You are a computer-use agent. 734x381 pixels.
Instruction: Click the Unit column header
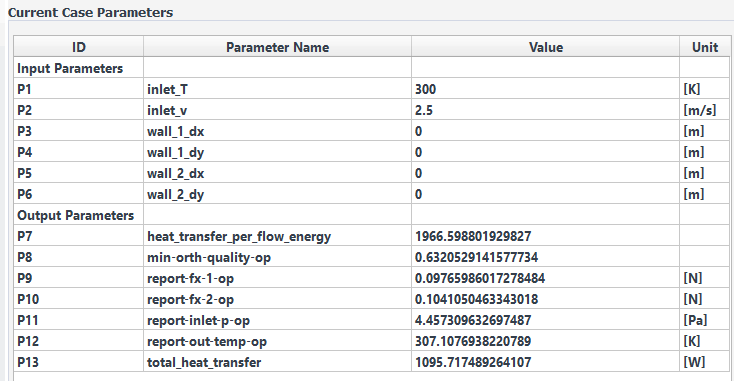click(x=705, y=47)
